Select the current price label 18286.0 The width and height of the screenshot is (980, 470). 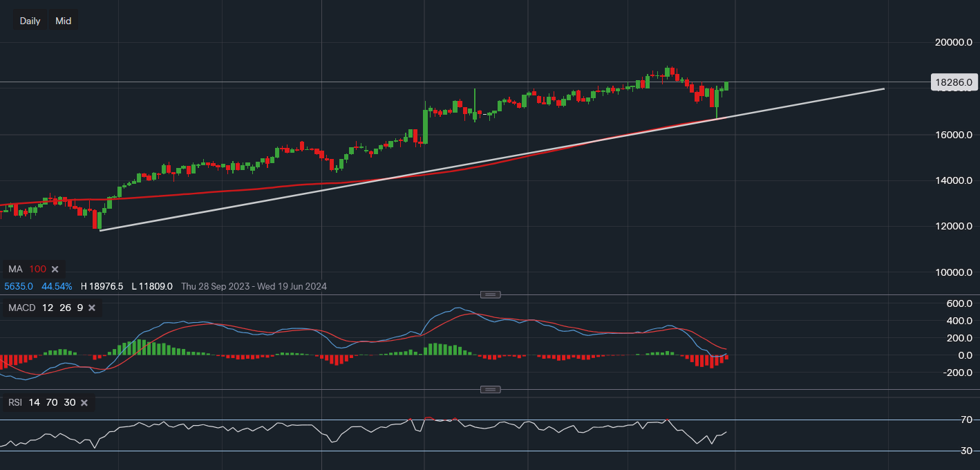(954, 82)
